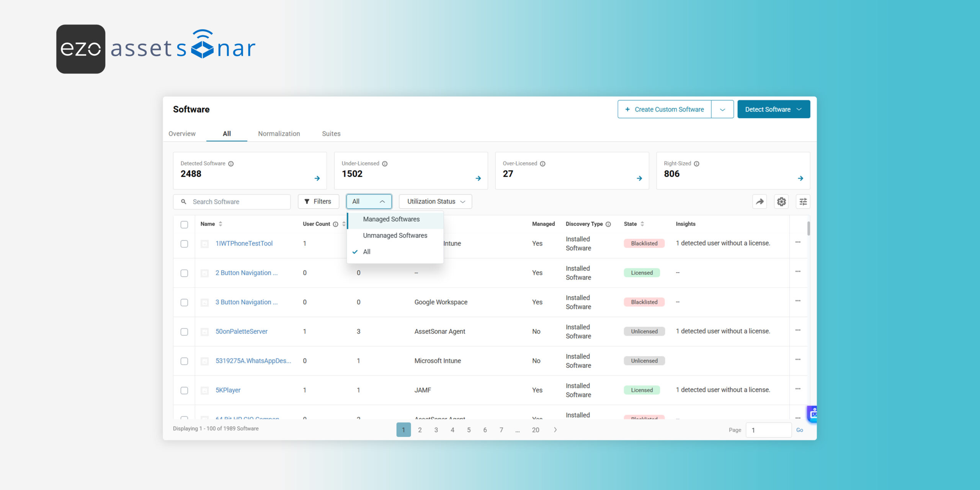Click the Under-Licensed info icon
The image size is (980, 490).
tap(385, 164)
